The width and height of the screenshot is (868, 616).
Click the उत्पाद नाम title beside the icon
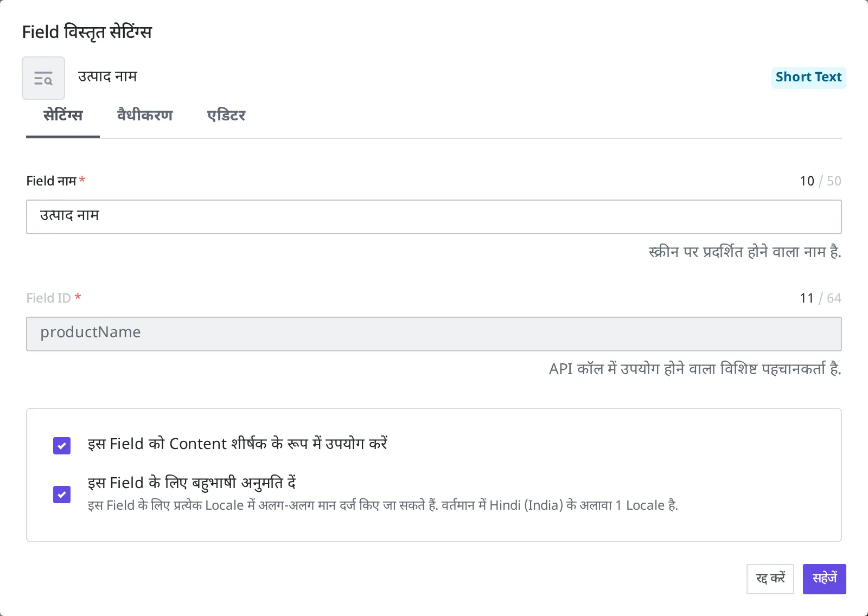(107, 76)
